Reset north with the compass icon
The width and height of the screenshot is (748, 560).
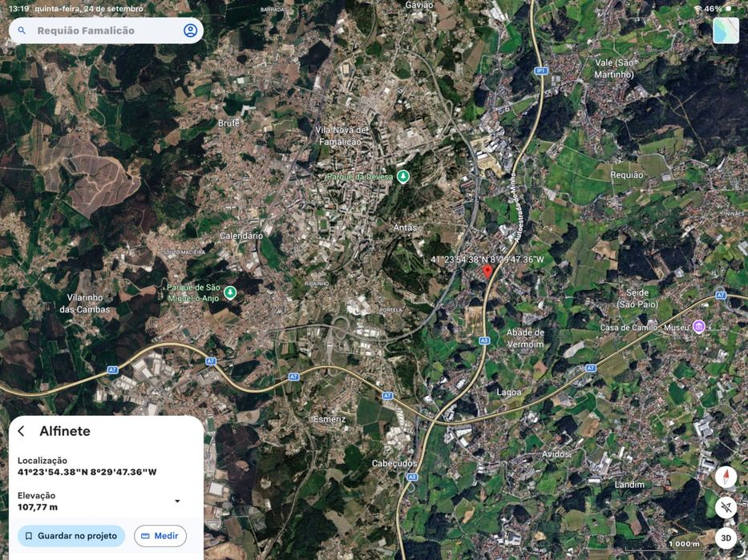point(726,477)
